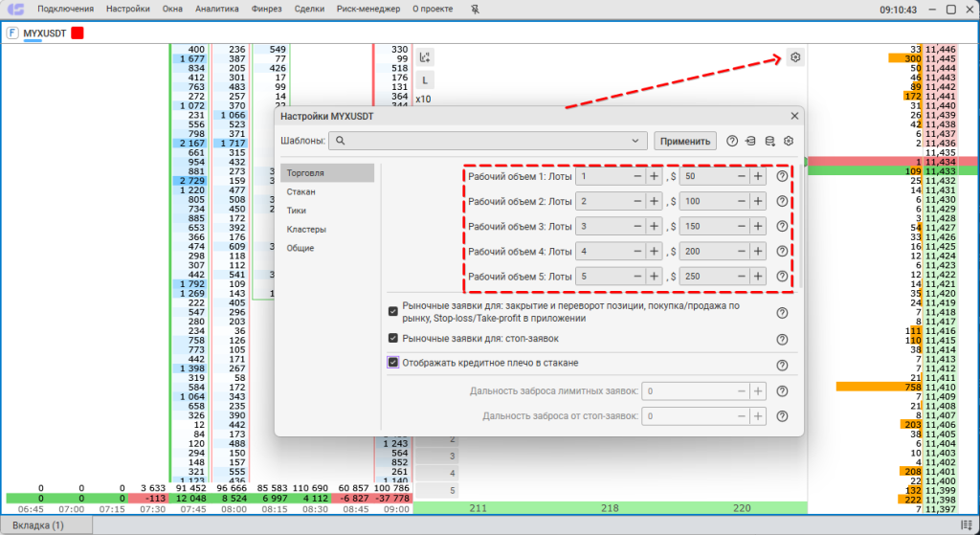This screenshot has height=535, width=980.
Task: Click the chart indicator icon above the L button
Action: pyautogui.click(x=425, y=57)
